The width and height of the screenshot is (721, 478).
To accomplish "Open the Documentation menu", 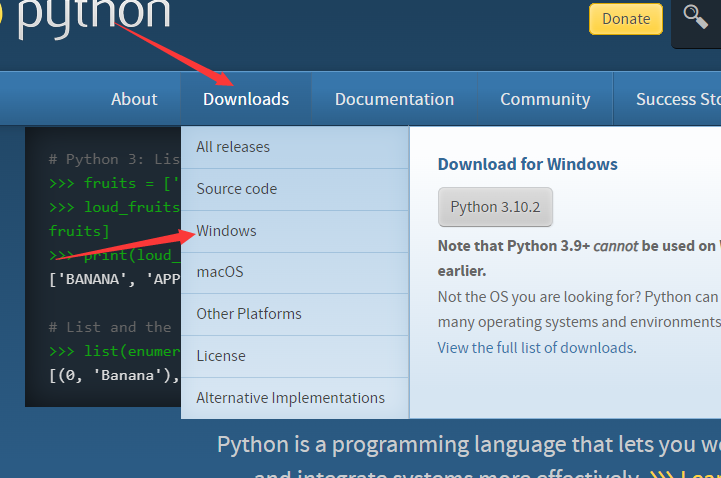I will click(394, 99).
